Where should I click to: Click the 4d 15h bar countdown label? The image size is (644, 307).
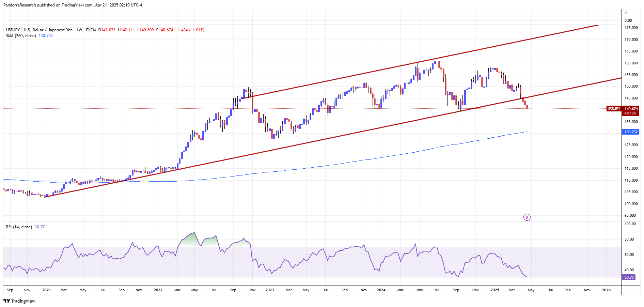point(630,113)
